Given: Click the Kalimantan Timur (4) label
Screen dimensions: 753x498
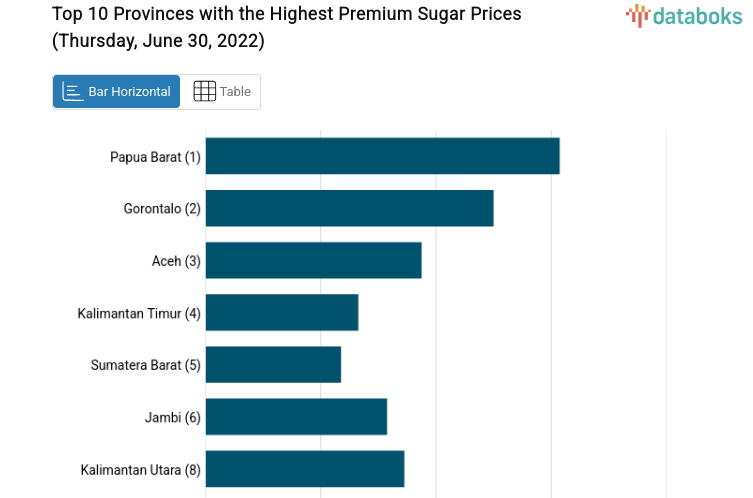Looking at the screenshot, I should coord(139,313).
